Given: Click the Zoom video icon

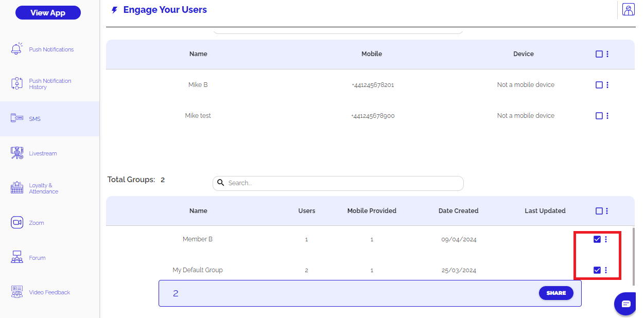Looking at the screenshot, I should click(x=17, y=223).
